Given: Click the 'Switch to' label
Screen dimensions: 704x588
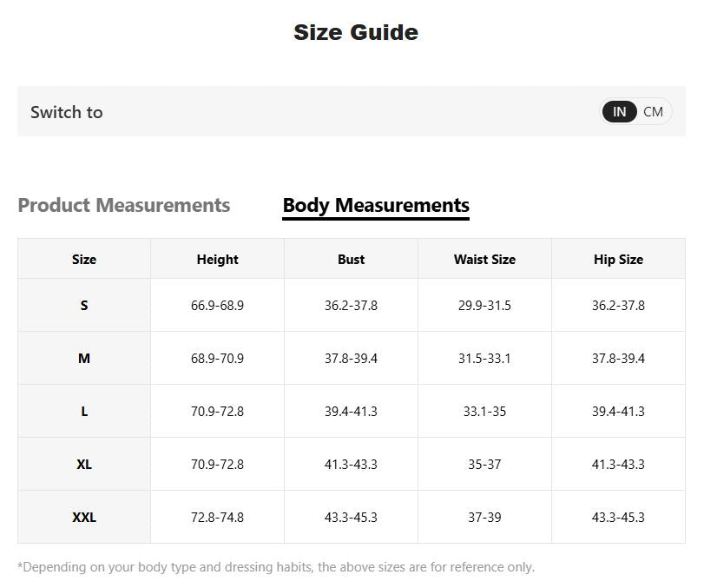Looking at the screenshot, I should 67,112.
